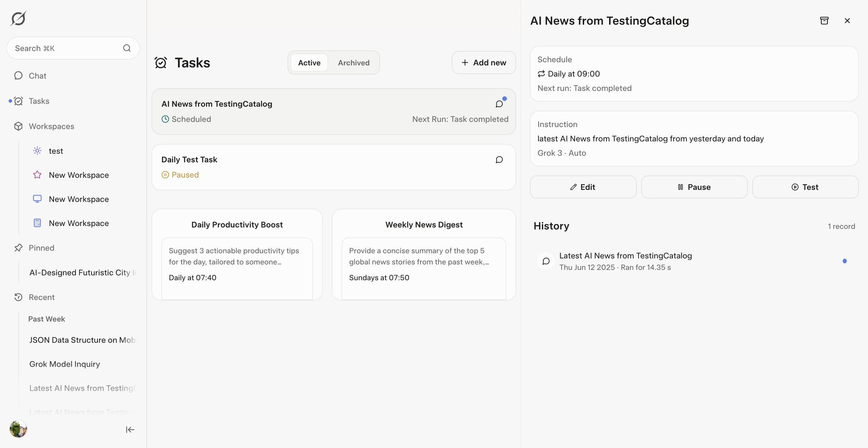Close the AI News task details panel
The height and width of the screenshot is (448, 868).
(x=847, y=21)
